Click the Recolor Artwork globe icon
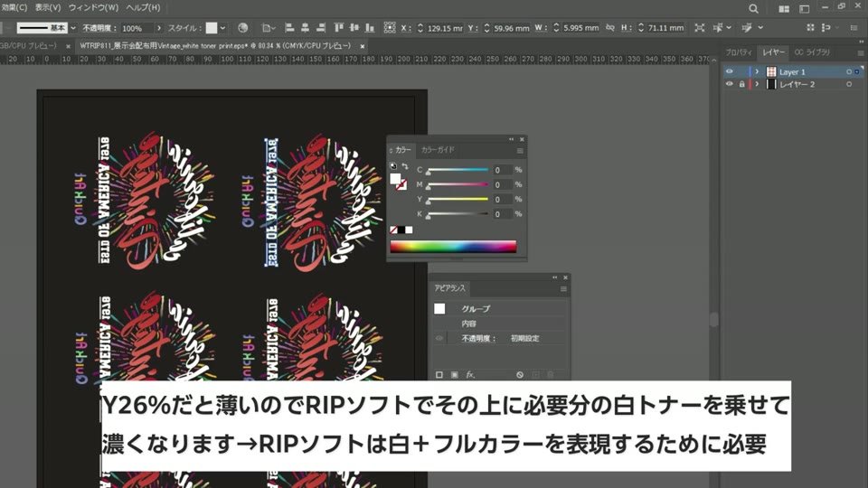The width and height of the screenshot is (868, 488). tap(242, 28)
